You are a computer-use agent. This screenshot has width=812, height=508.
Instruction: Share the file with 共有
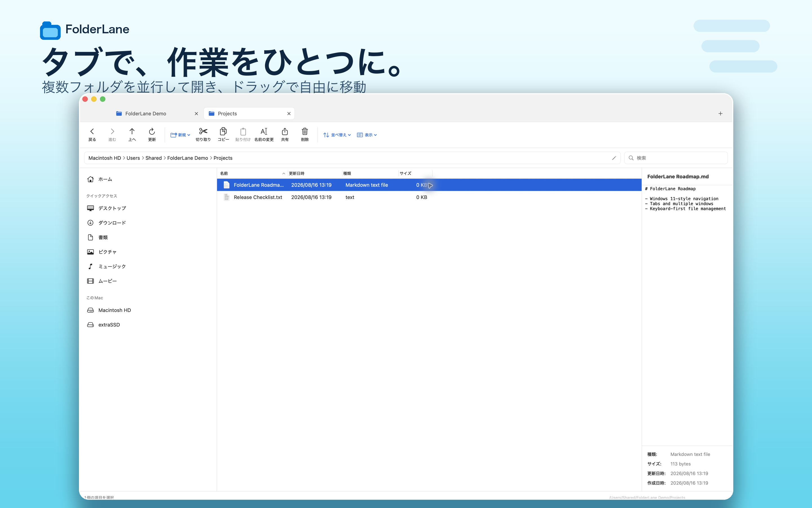click(285, 134)
